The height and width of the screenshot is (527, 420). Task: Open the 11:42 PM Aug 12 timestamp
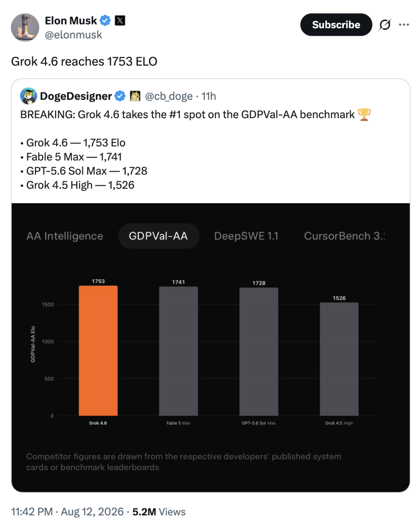[67, 512]
